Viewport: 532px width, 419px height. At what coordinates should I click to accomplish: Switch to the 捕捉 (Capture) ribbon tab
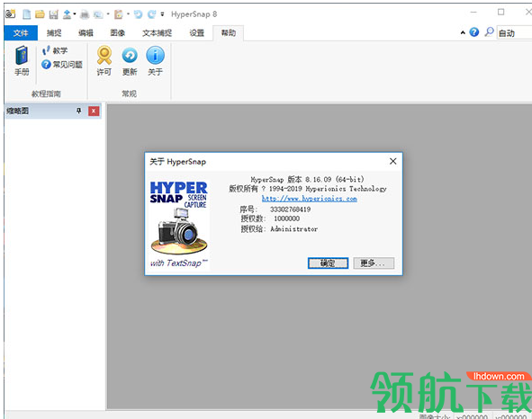click(54, 33)
